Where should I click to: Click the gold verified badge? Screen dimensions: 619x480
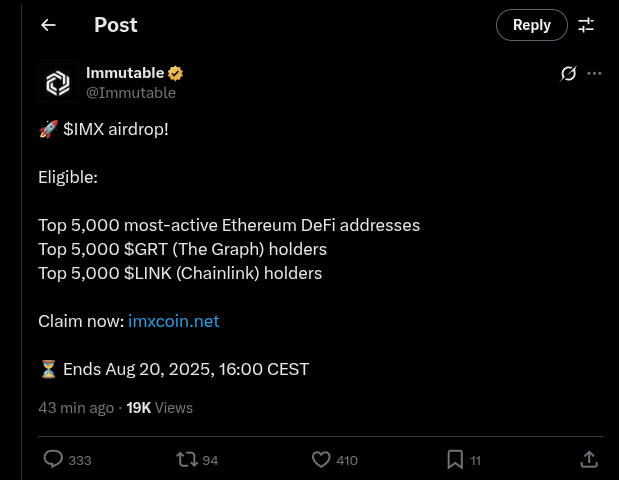(175, 73)
